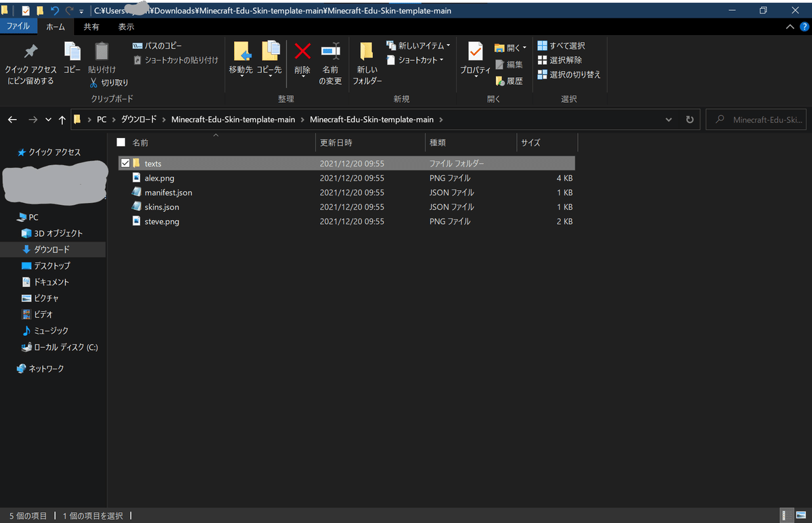Screen dimensions: 812x523
Task: Create 新しいフォルダー (New folder)
Action: pyautogui.click(x=367, y=63)
